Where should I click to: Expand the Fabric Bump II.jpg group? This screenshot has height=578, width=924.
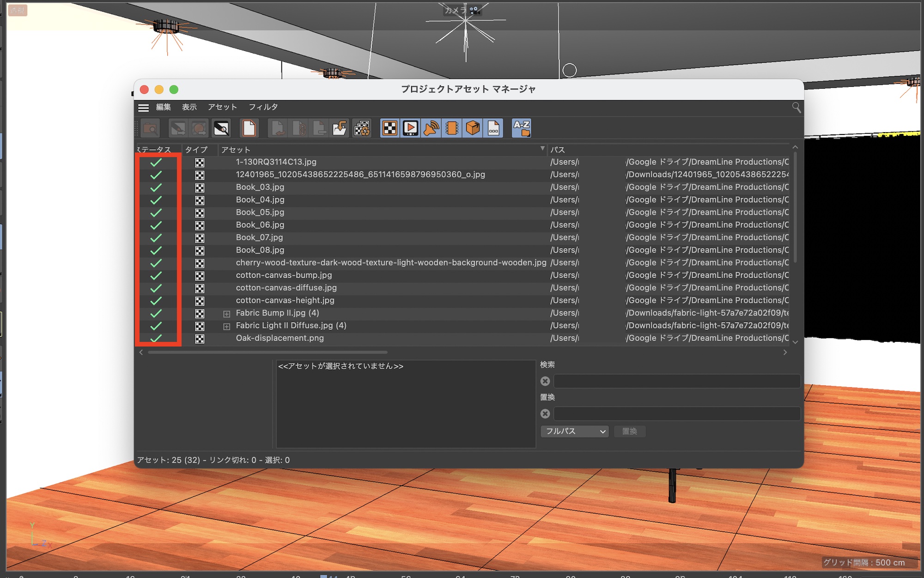[x=227, y=314]
